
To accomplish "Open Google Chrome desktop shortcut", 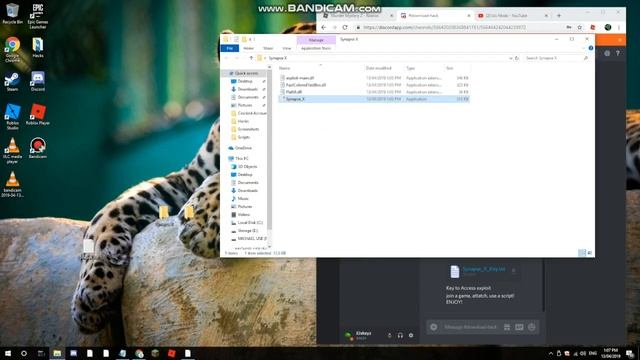I will click(x=12, y=49).
